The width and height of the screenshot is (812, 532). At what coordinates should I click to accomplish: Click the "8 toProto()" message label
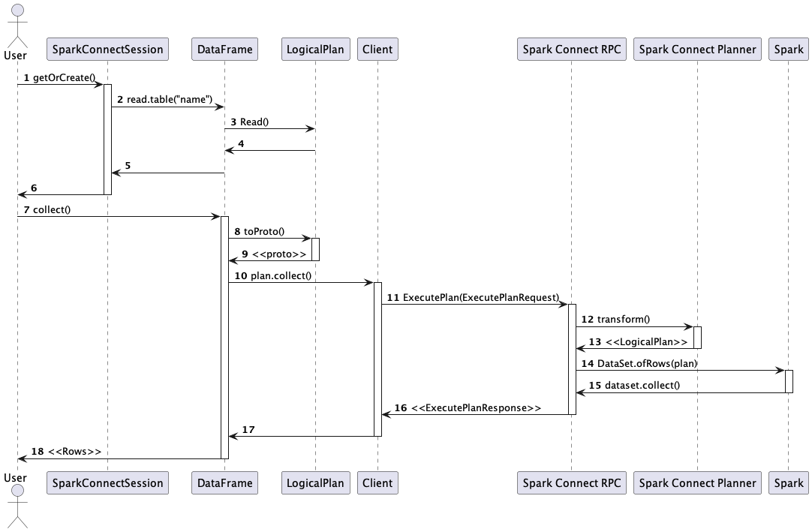tap(260, 232)
